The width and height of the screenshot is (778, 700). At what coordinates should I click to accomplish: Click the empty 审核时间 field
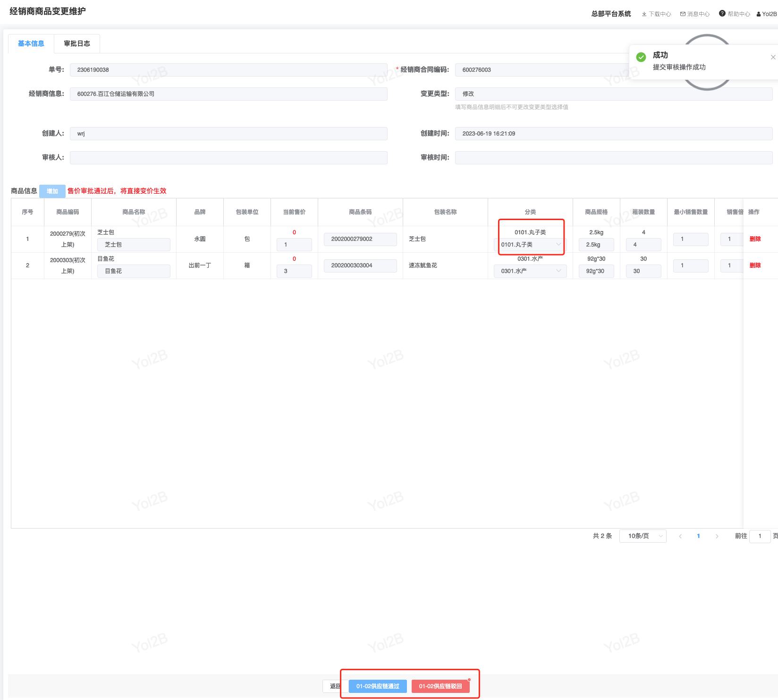click(x=614, y=158)
